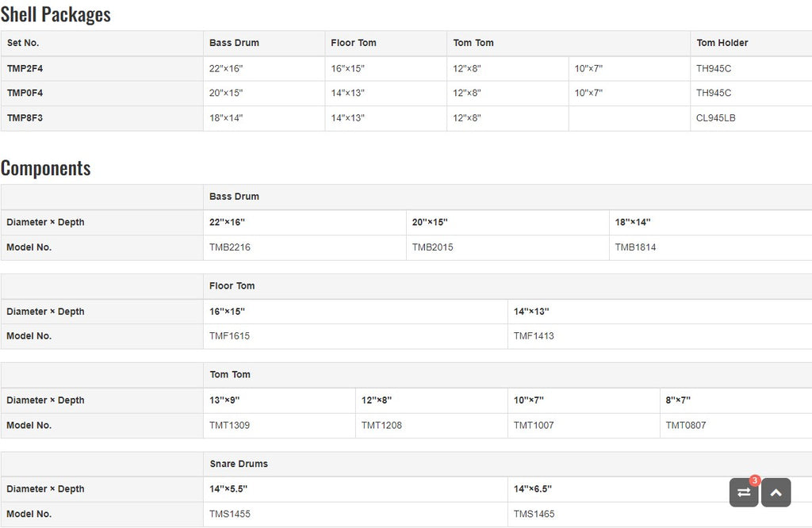Click the Shell Packages heading
Image resolution: width=812 pixels, height=528 pixels.
56,14
